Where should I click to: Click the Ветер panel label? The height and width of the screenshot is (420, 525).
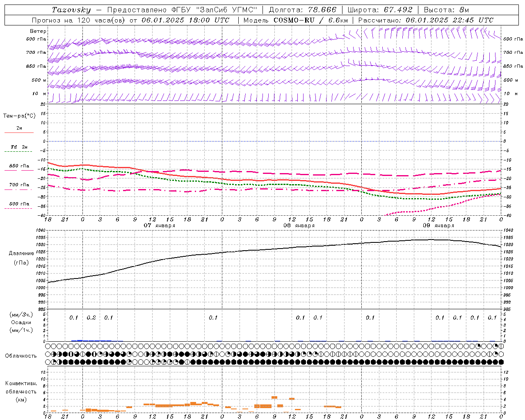(38, 31)
